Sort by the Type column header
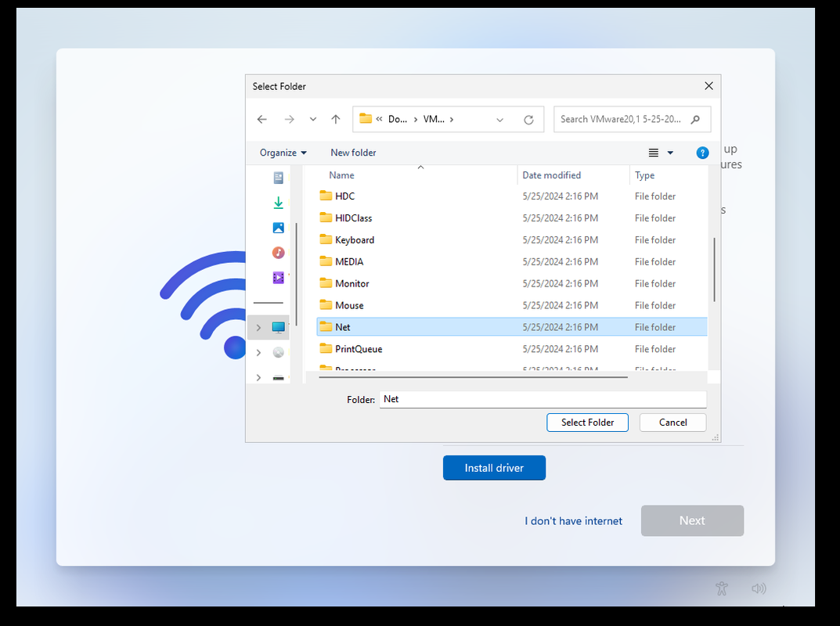The image size is (840, 626). (644, 175)
